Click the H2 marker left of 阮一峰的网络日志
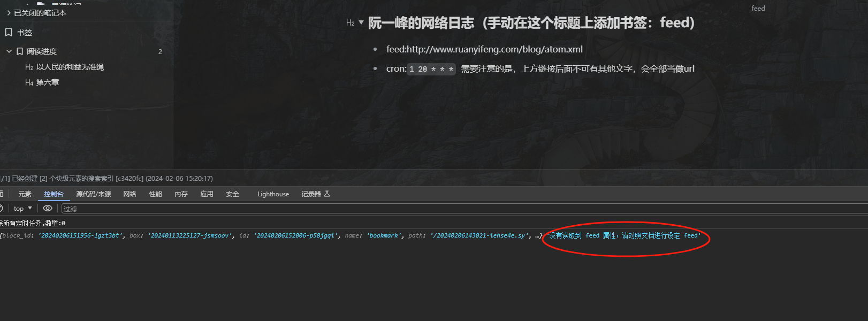Image resolution: width=868 pixels, height=321 pixels. [x=351, y=23]
